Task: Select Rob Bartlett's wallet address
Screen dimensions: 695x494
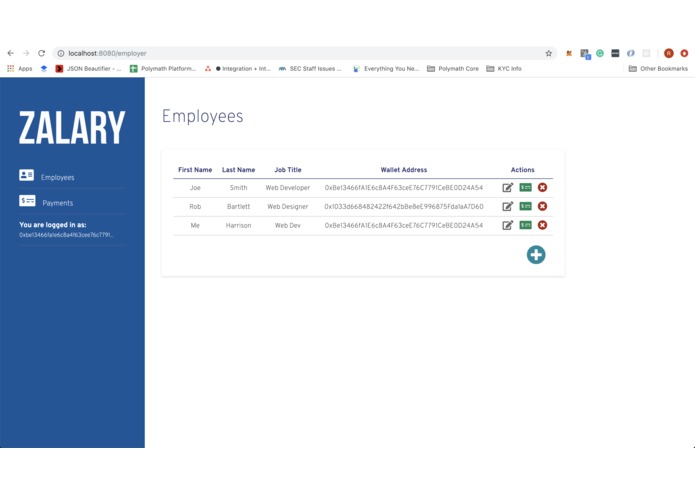Action: click(404, 206)
